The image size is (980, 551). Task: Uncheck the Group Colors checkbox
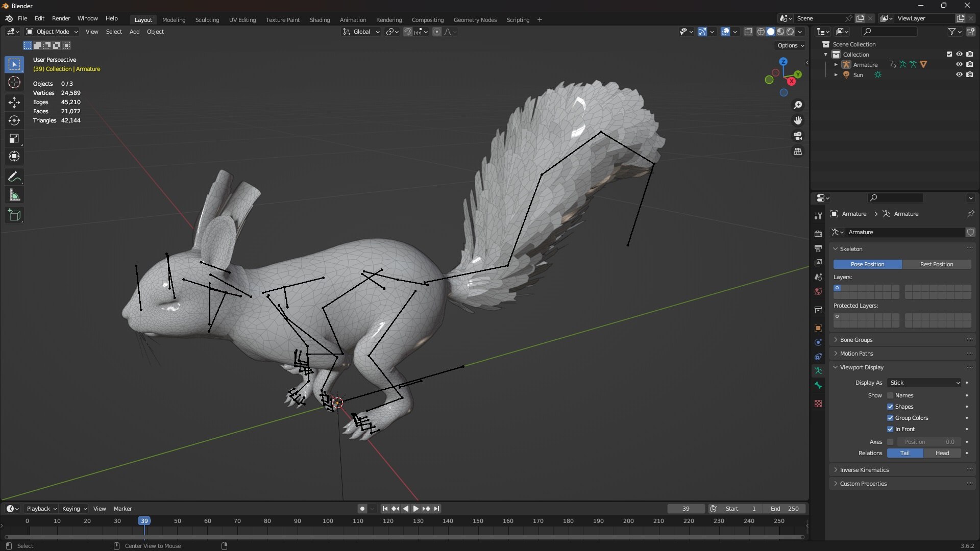coord(890,418)
